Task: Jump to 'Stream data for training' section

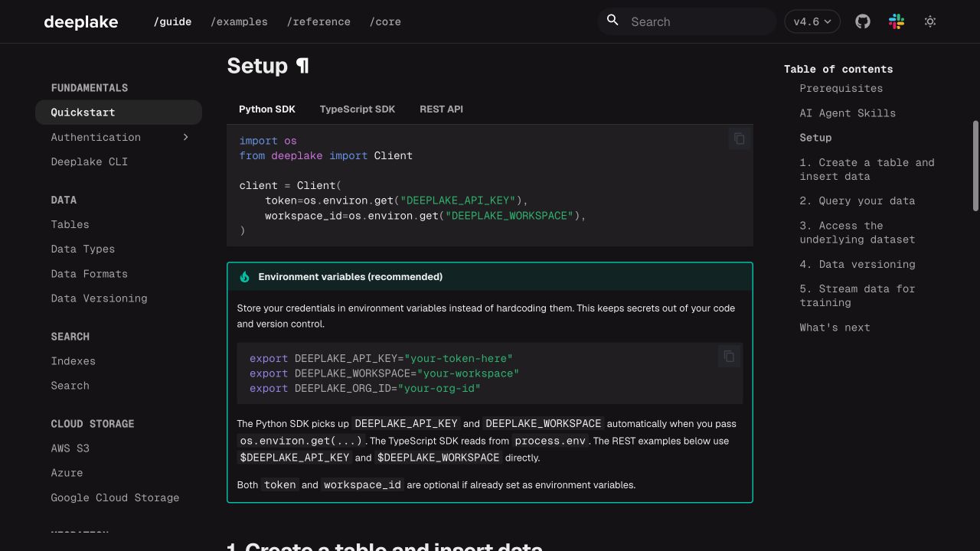Action: click(857, 295)
